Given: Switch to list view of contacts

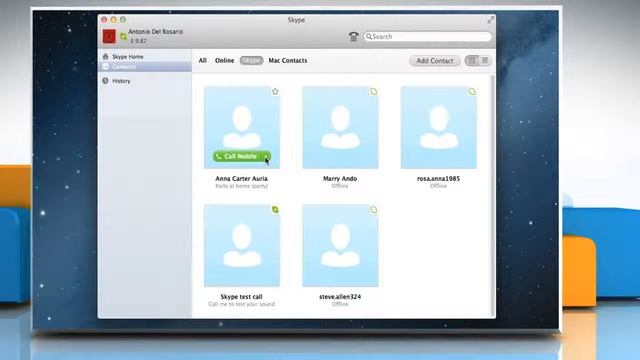Looking at the screenshot, I should pos(485,60).
